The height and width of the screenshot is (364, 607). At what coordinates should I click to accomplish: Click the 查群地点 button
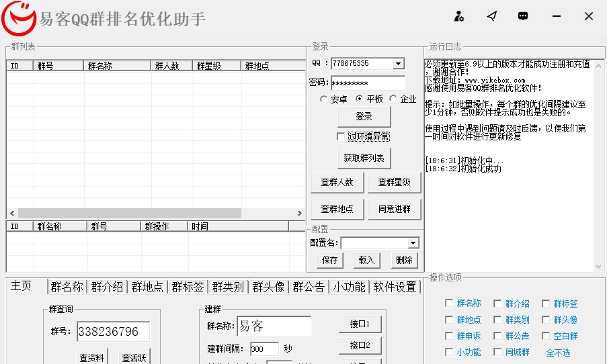337,210
